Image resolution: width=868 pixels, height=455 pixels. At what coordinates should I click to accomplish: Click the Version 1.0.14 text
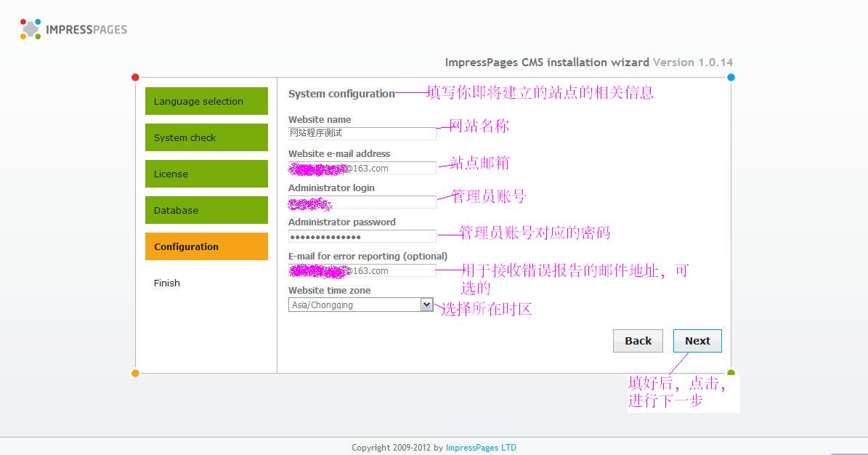pyautogui.click(x=693, y=62)
